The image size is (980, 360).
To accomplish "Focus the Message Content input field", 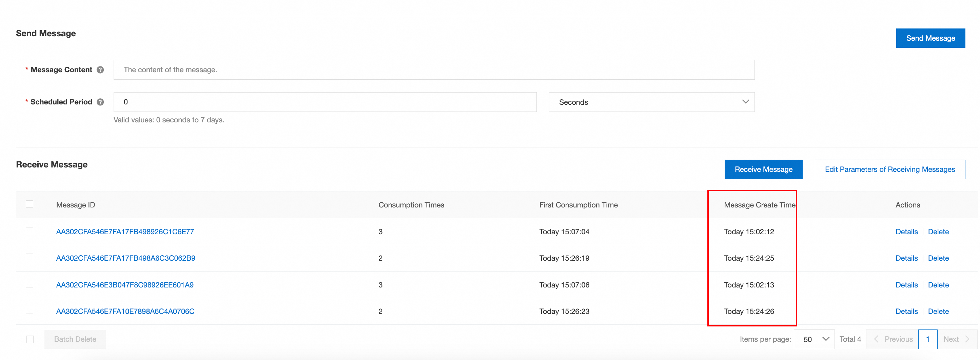I will click(x=434, y=70).
